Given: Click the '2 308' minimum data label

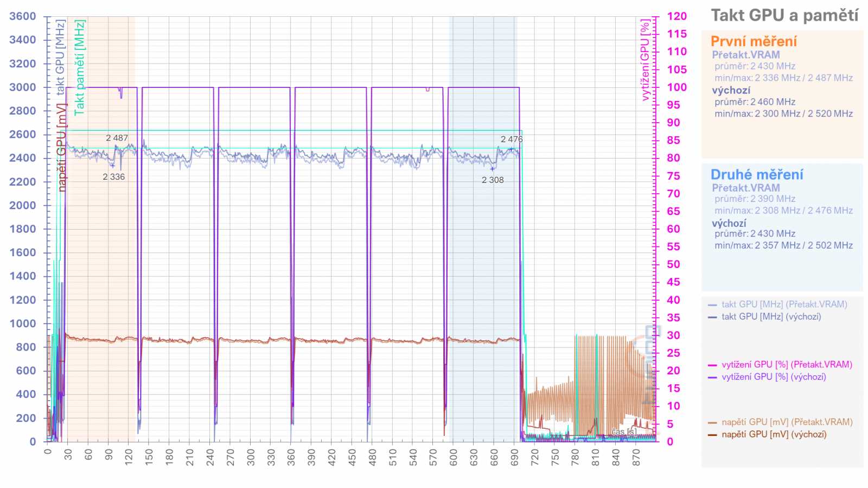Looking at the screenshot, I should (x=493, y=180).
